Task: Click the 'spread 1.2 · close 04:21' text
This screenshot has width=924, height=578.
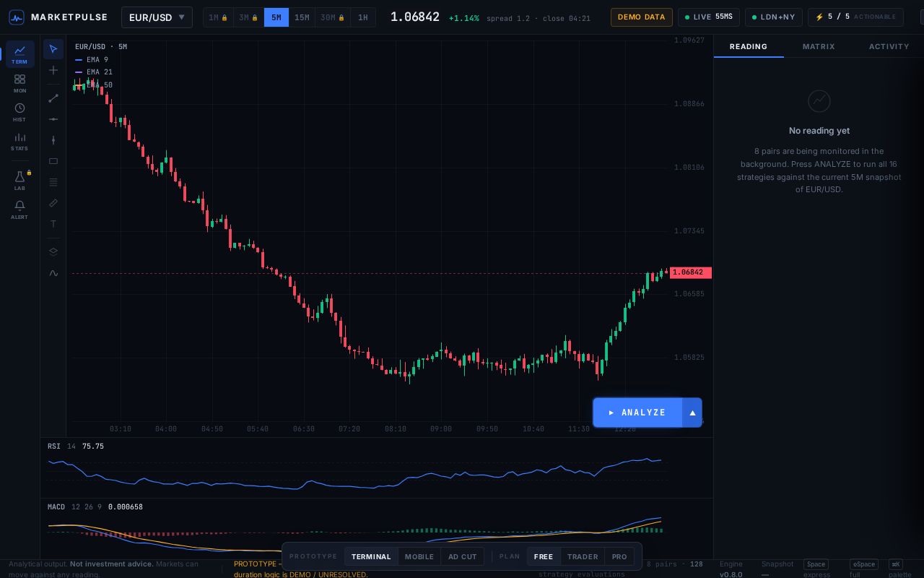Action: pos(539,18)
